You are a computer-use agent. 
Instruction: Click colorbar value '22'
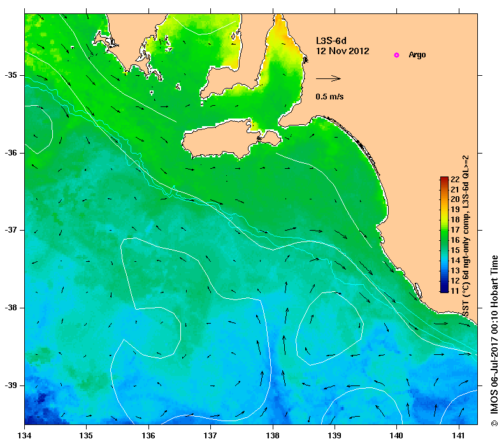click(455, 179)
